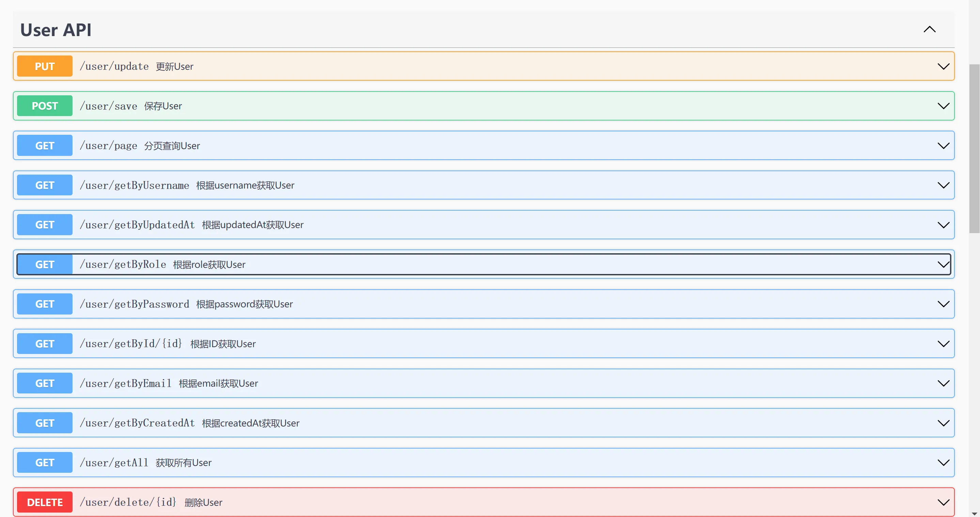The height and width of the screenshot is (517, 980).
Task: Click the User API section title
Action: pyautogui.click(x=56, y=30)
